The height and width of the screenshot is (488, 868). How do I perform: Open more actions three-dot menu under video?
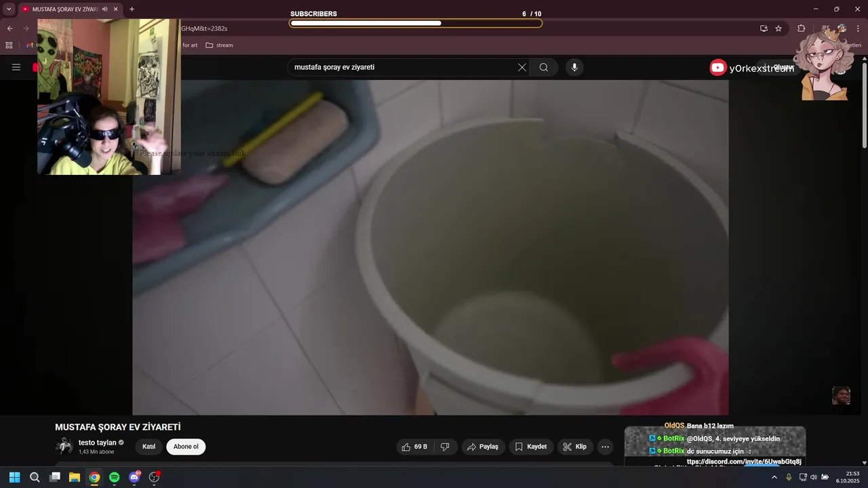(x=606, y=447)
